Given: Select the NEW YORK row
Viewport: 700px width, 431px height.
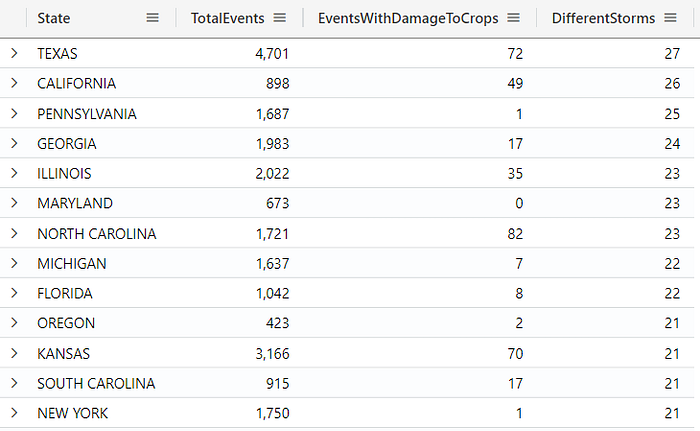Looking at the screenshot, I should tap(347, 413).
